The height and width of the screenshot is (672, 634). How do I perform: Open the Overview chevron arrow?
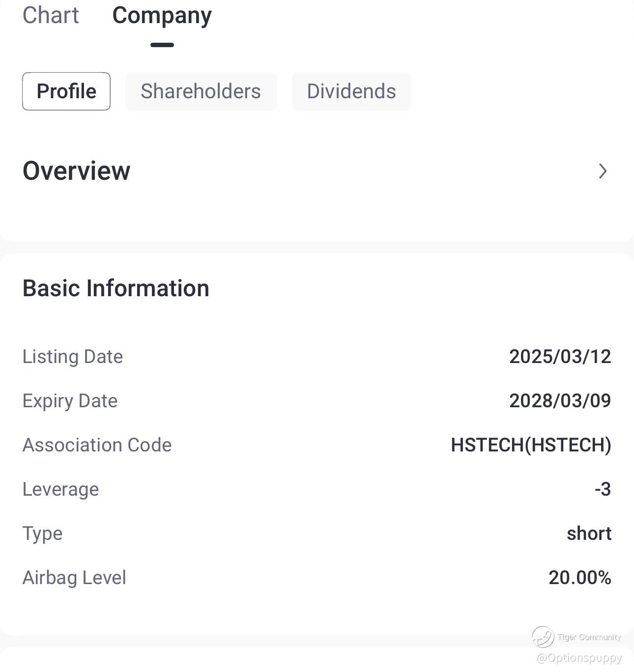click(x=603, y=171)
